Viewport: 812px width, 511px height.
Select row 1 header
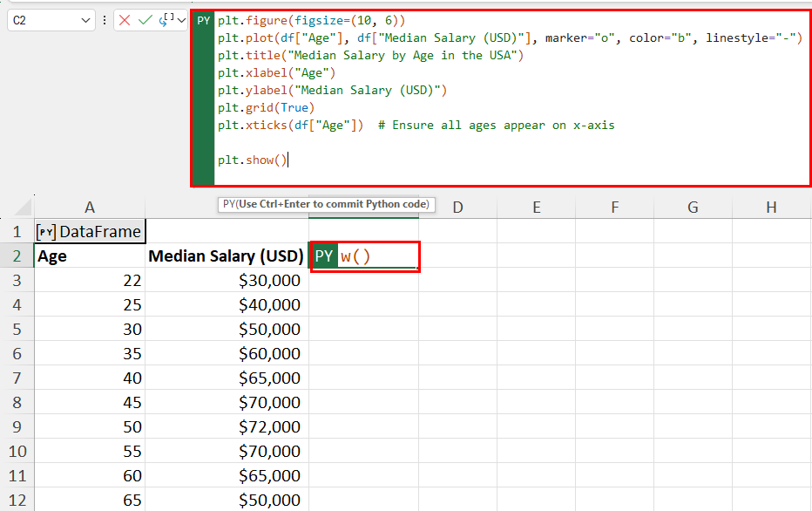(17, 232)
